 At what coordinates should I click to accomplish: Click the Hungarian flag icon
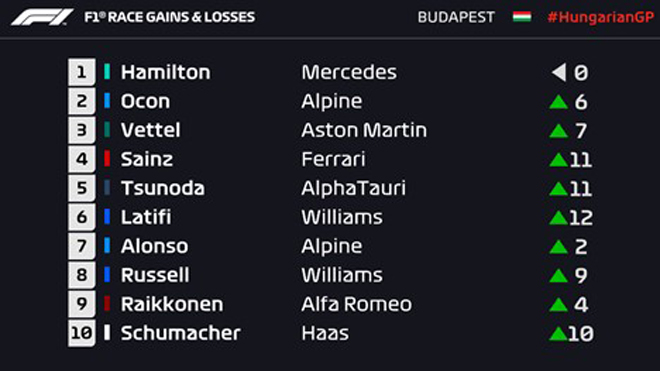[522, 17]
